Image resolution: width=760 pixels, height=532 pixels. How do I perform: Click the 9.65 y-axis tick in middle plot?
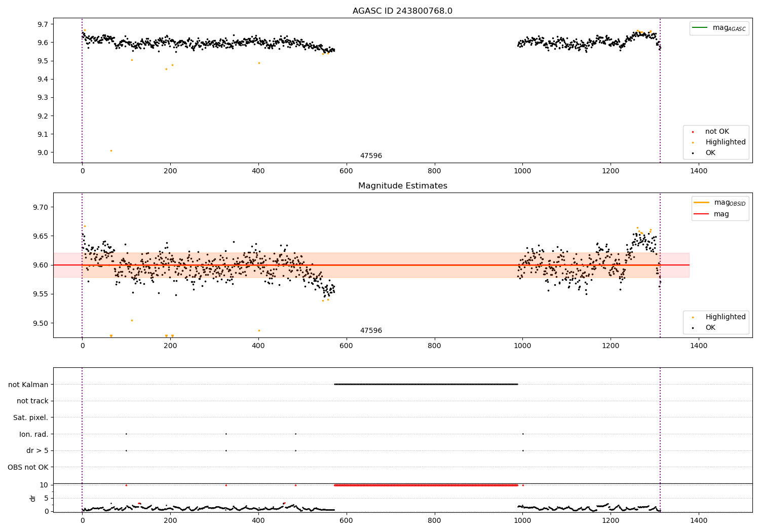40,236
